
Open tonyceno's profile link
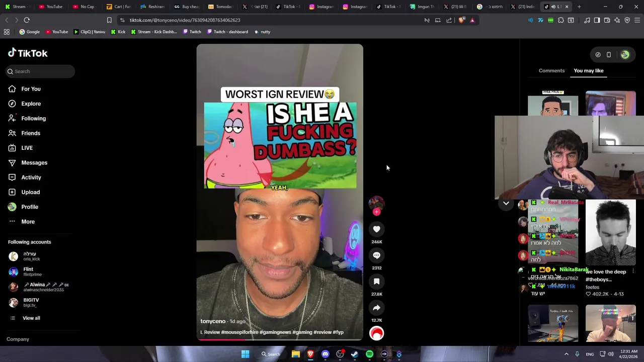click(x=213, y=321)
